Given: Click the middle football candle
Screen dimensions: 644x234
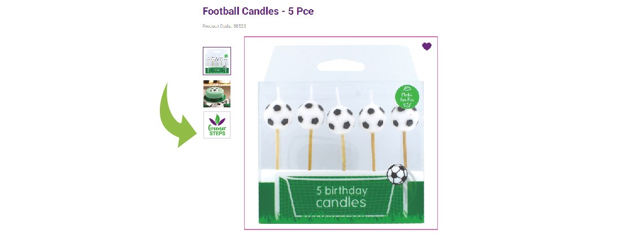Looking at the screenshot, I should pos(341,120).
